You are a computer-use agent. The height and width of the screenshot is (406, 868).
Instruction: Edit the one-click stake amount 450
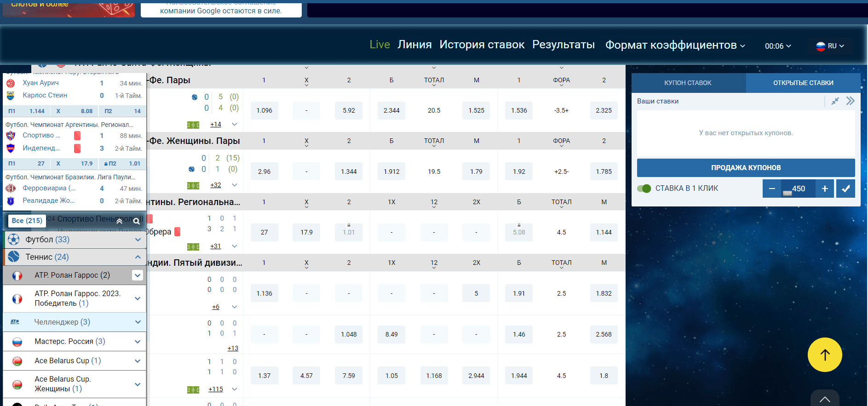pos(798,189)
